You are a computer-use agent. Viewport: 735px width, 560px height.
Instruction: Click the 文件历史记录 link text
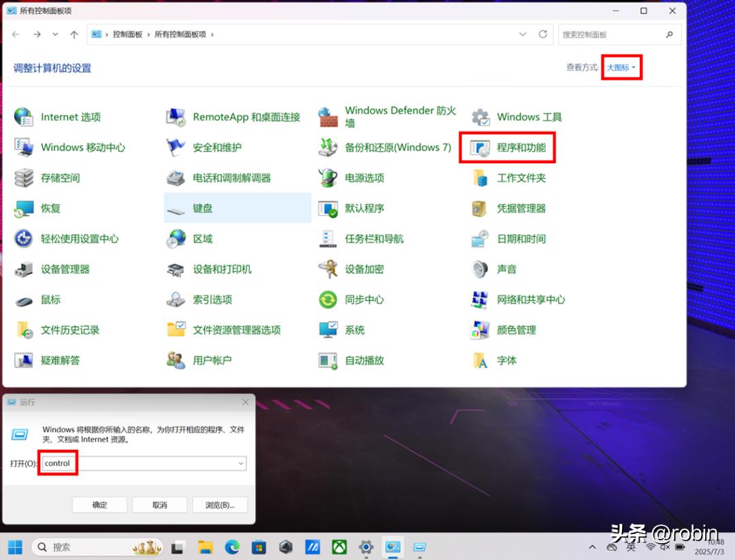point(70,330)
